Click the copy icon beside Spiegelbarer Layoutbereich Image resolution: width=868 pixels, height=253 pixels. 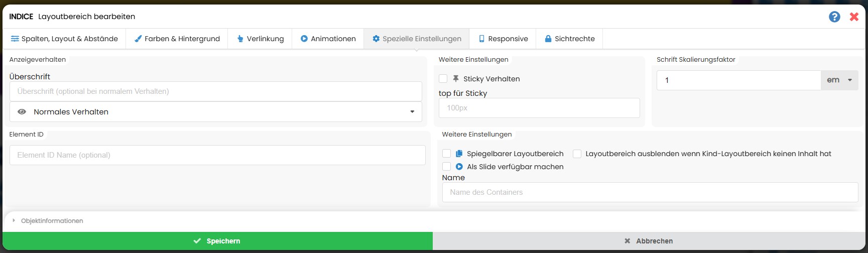[459, 154]
